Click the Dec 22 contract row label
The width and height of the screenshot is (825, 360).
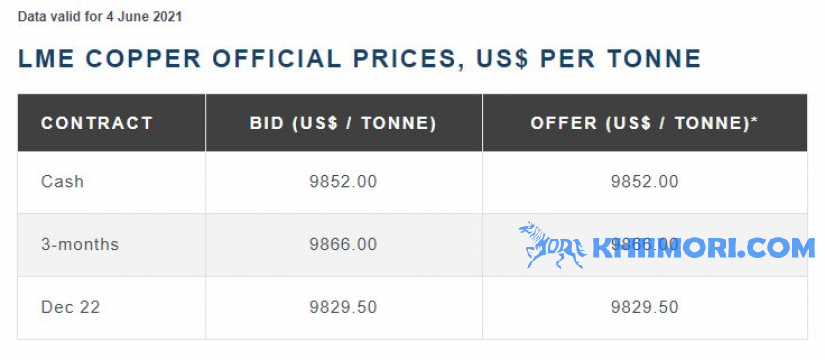point(71,307)
